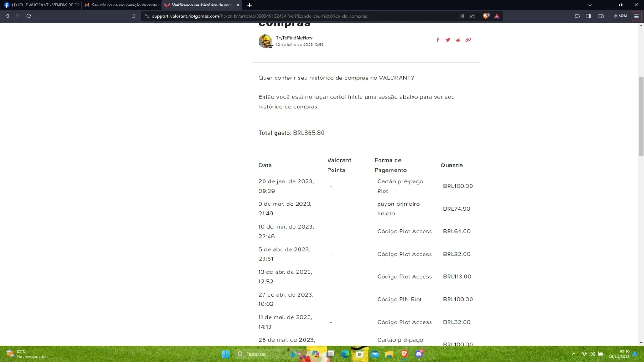The height and width of the screenshot is (362, 644).
Task: Switch to LOL E VALORANT Facebook tab
Action: tap(41, 5)
